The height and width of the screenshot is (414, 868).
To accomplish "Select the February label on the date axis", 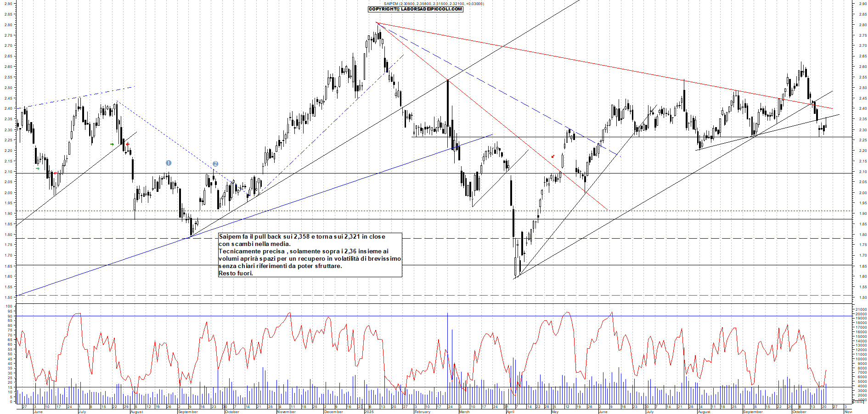I will tap(422, 412).
